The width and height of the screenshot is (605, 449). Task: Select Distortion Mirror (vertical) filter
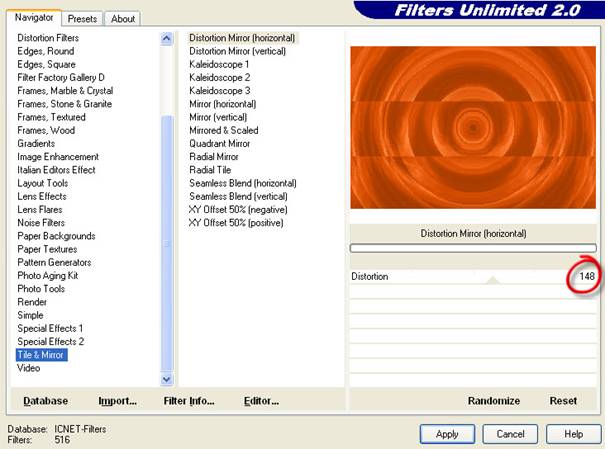(x=237, y=51)
